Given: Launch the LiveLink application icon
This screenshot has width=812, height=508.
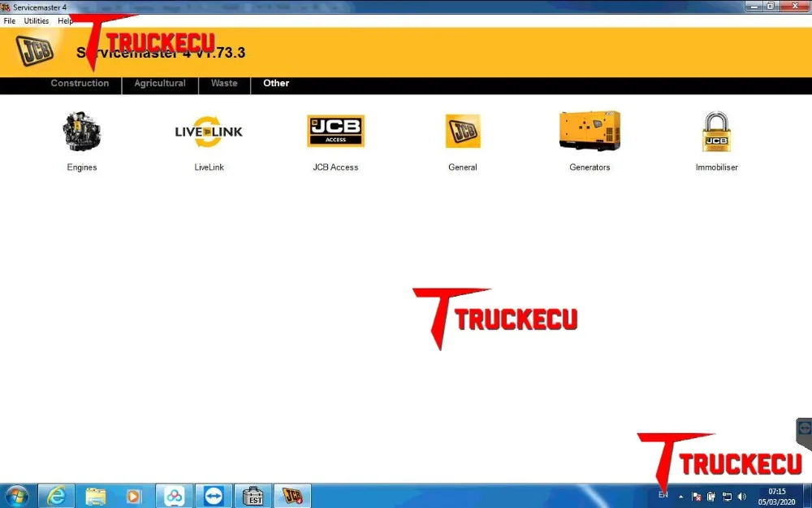Looking at the screenshot, I should [x=209, y=132].
